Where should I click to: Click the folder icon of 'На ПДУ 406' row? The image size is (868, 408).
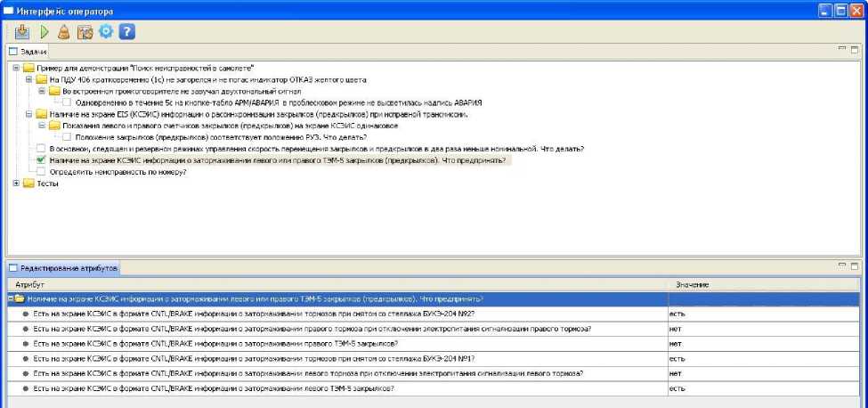point(42,79)
